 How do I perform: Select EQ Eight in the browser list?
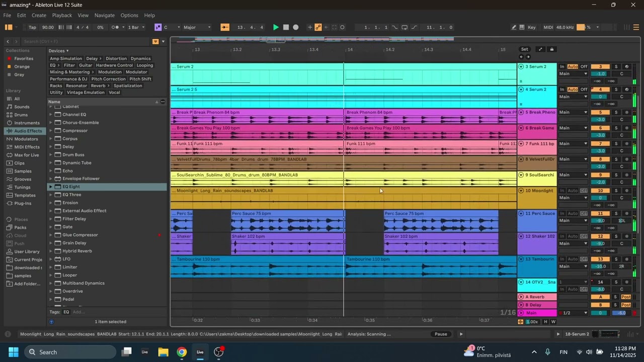[71, 187]
